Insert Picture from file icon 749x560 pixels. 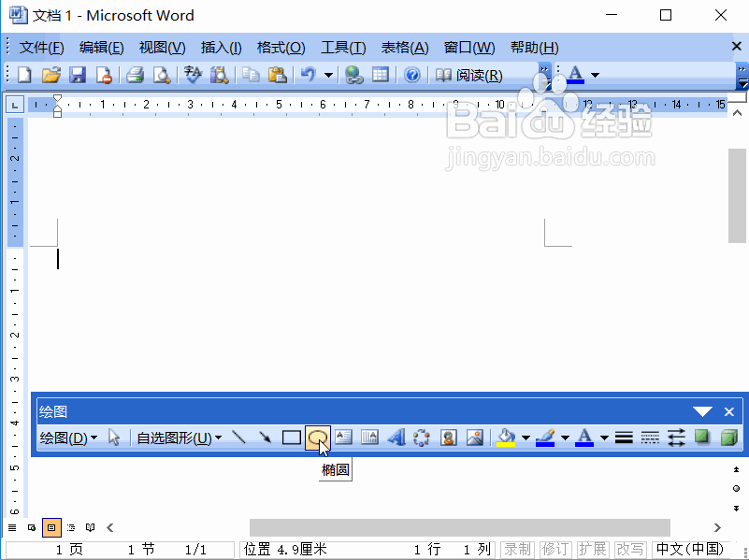[x=475, y=438]
